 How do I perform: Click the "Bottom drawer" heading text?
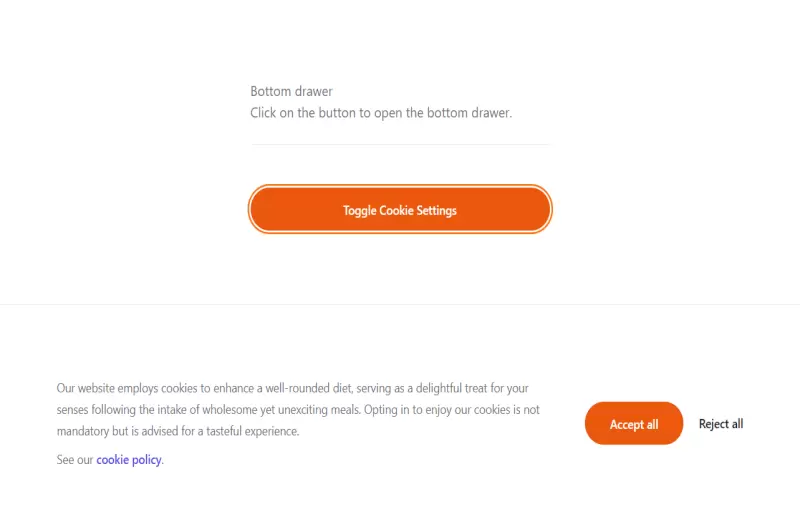(291, 91)
